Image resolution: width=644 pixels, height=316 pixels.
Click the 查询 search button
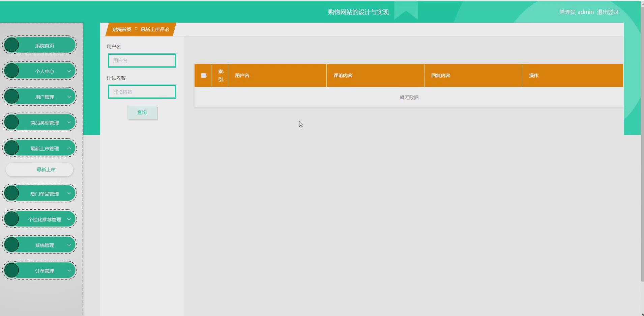[142, 112]
